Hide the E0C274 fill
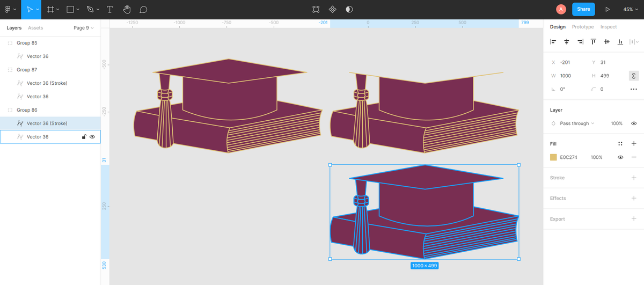This screenshot has height=285, width=644. [620, 157]
